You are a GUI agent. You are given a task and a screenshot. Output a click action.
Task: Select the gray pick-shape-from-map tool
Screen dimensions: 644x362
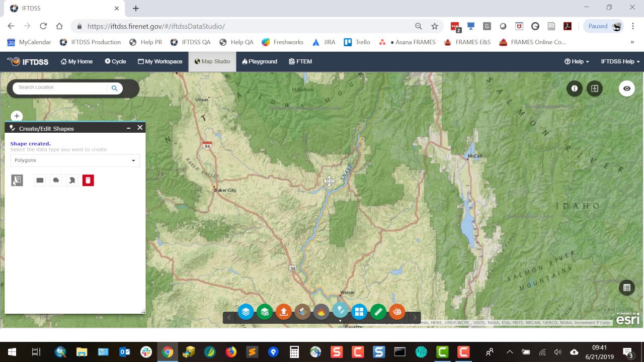[x=17, y=180]
